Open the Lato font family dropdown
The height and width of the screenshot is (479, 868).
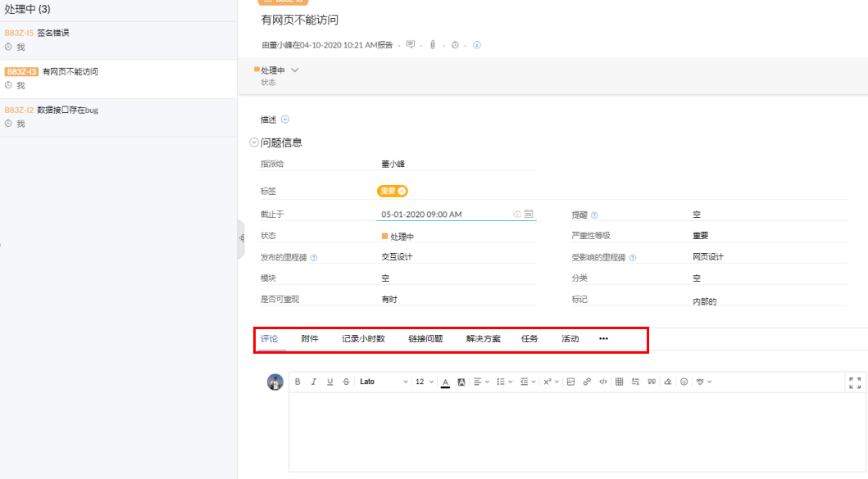pos(383,382)
